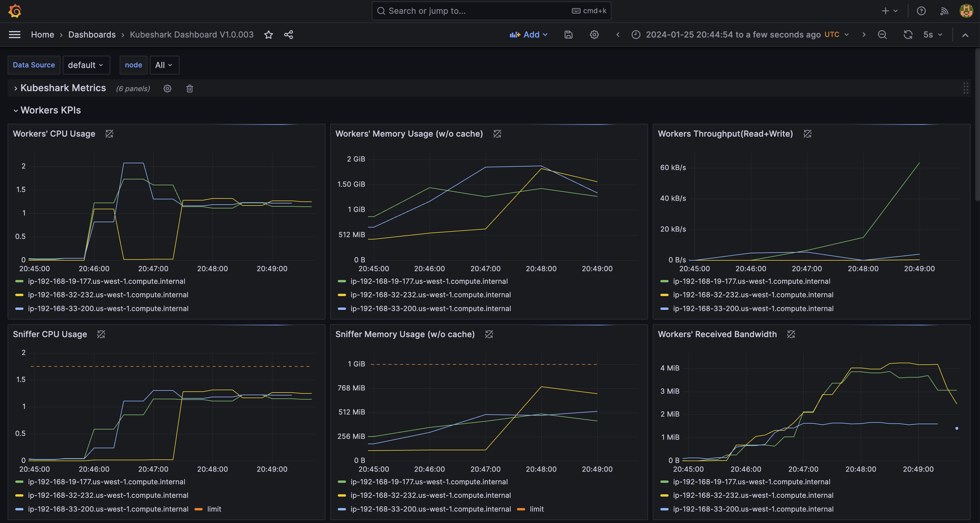Star the Kubeshark dashboard as favorite

(269, 35)
